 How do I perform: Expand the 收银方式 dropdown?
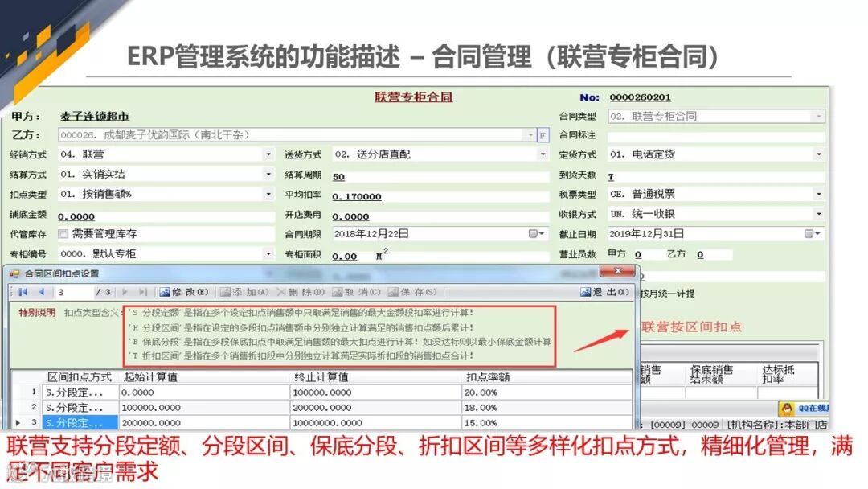(819, 214)
